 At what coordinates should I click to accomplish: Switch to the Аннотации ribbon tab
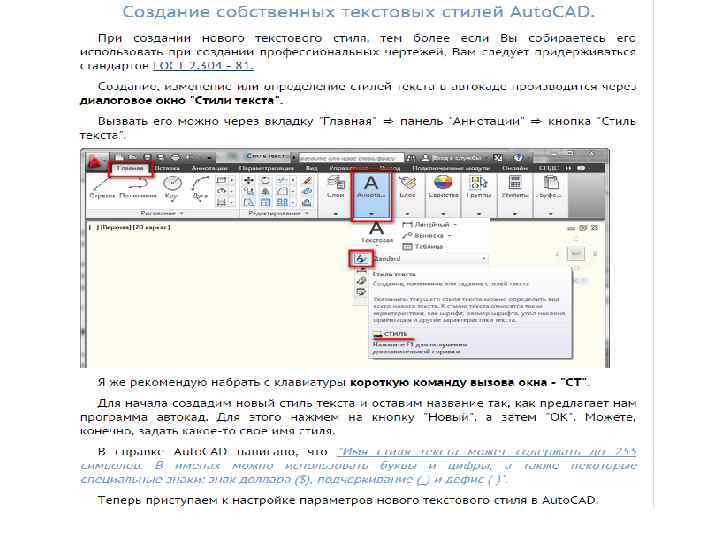(x=209, y=169)
